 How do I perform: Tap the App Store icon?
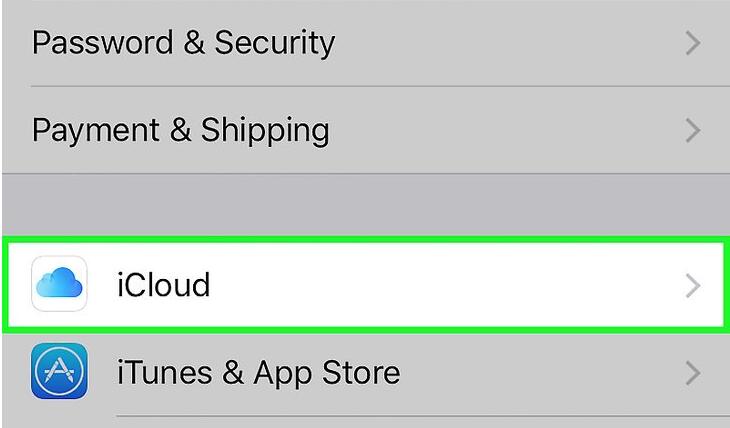(59, 373)
